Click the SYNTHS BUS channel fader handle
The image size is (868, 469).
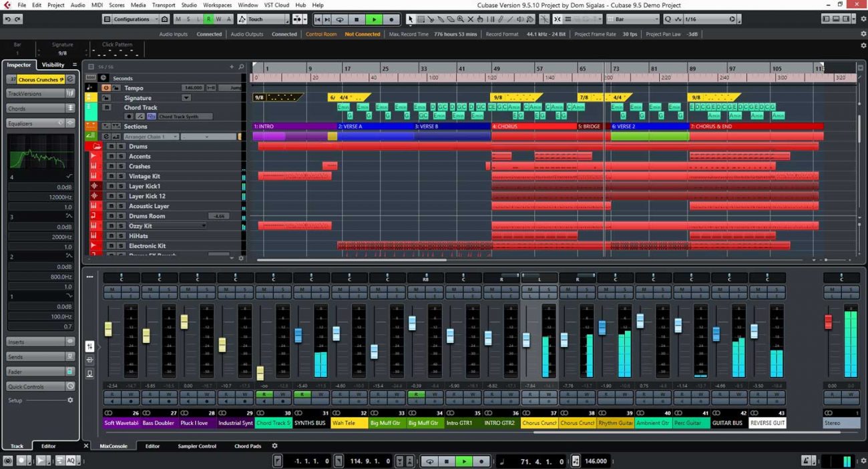point(298,336)
